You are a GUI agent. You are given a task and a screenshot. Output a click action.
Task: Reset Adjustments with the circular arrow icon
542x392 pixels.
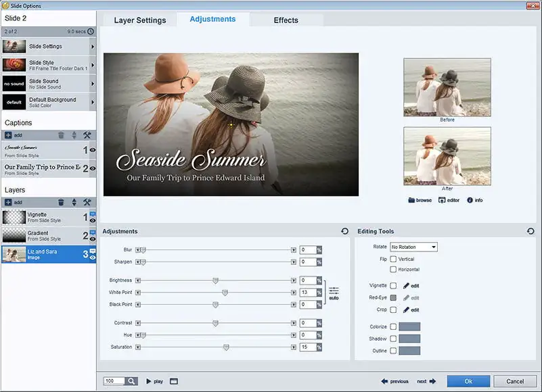345,231
